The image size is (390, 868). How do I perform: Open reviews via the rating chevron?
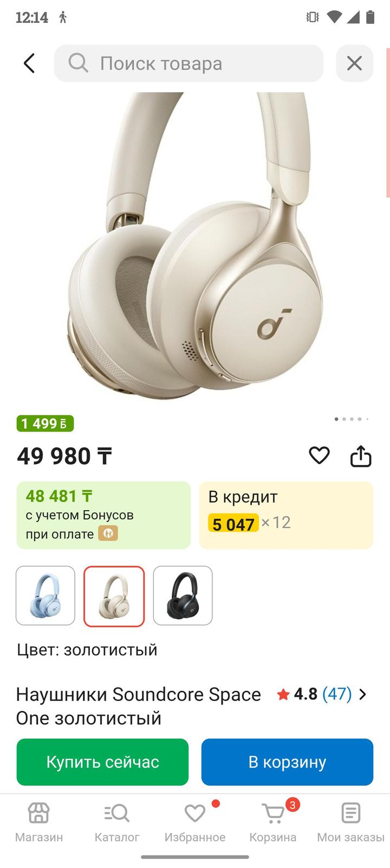point(363,694)
